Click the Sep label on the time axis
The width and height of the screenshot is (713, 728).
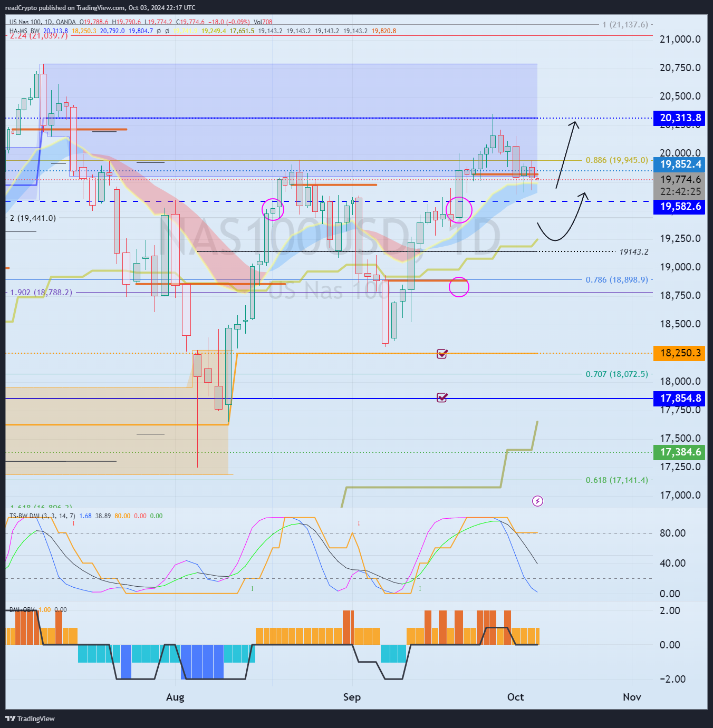tap(352, 697)
